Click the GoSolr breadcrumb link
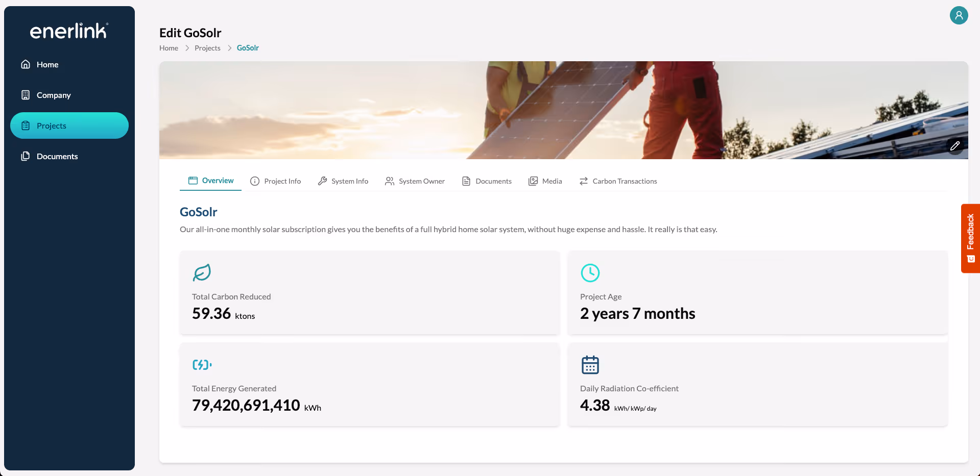The image size is (980, 476). (248, 48)
